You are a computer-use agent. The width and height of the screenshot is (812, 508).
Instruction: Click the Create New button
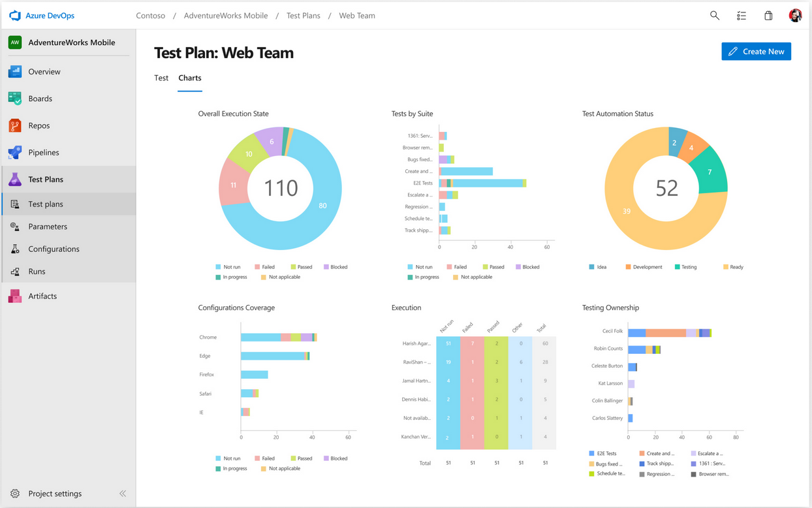(x=756, y=52)
